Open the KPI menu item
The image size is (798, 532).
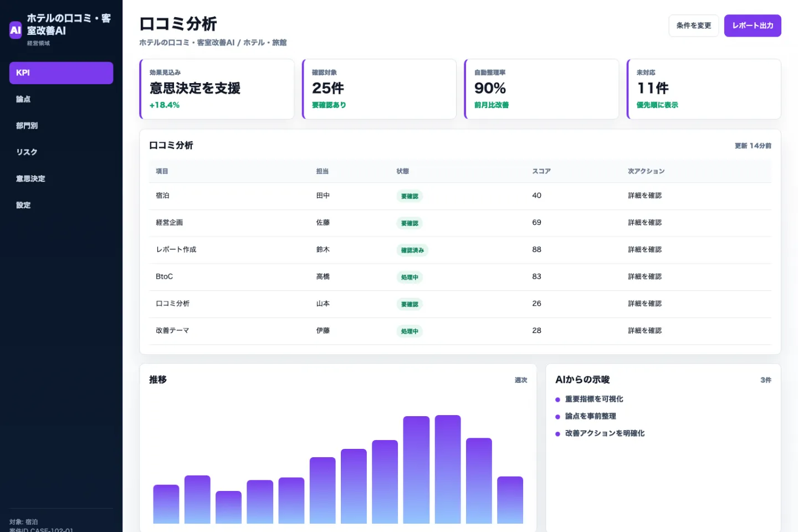(61, 73)
